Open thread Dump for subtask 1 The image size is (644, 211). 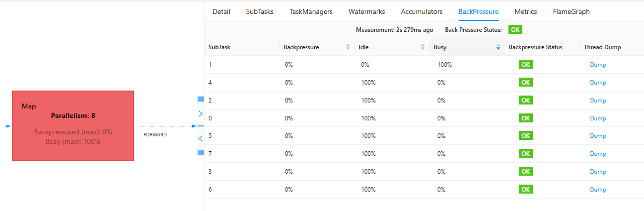coord(598,65)
